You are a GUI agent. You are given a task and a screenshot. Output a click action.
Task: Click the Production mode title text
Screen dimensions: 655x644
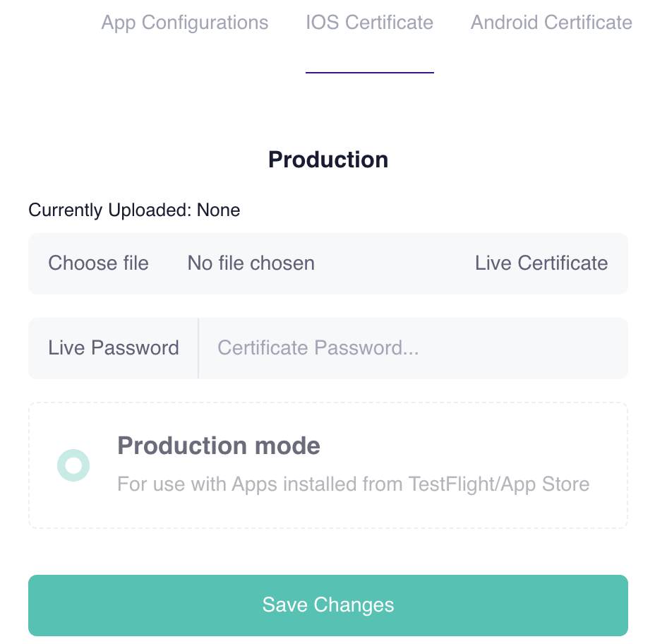click(219, 446)
